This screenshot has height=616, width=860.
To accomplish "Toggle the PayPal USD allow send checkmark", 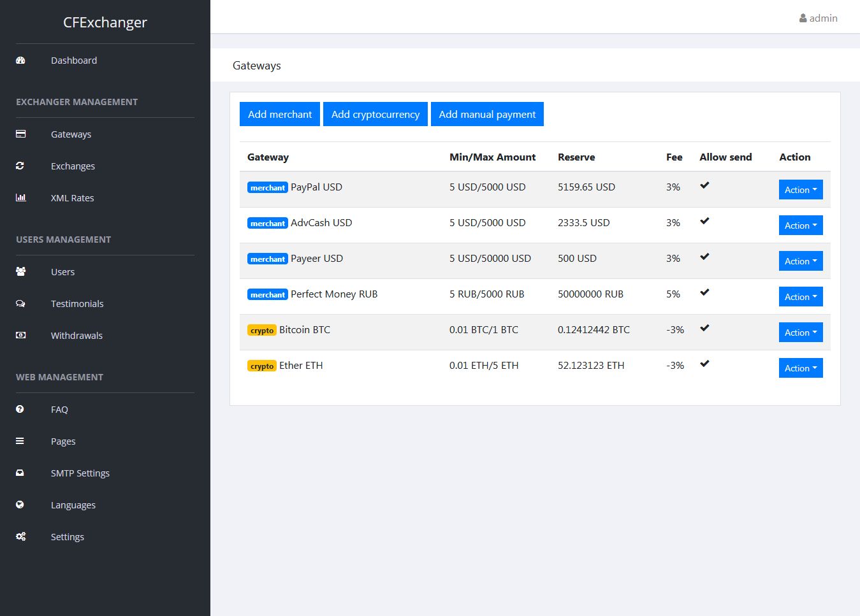I will coord(704,185).
